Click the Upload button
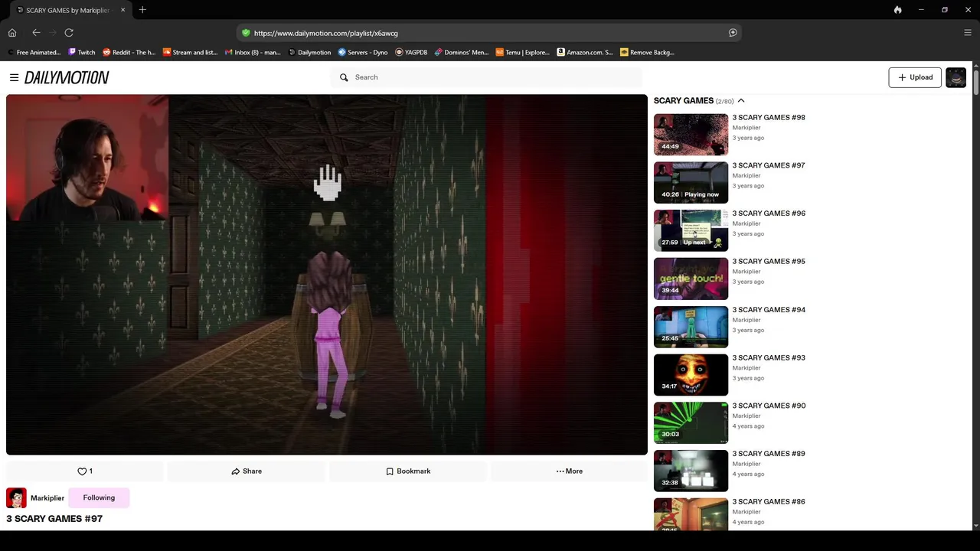Viewport: 980px width, 551px height. pos(915,77)
